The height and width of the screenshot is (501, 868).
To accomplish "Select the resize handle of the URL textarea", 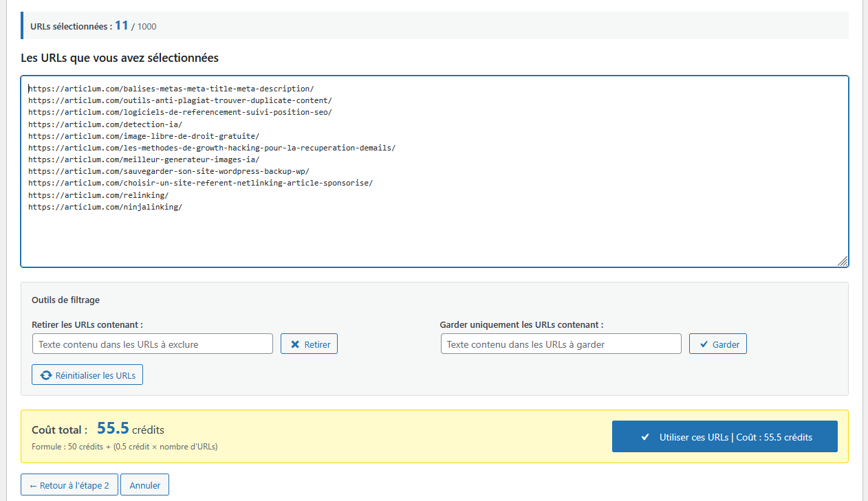I will pos(843,260).
